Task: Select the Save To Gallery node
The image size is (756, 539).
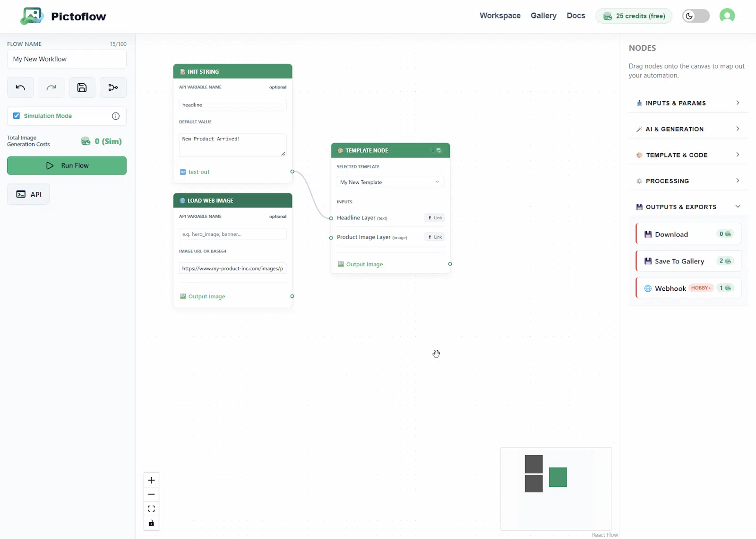Action: [x=688, y=261]
